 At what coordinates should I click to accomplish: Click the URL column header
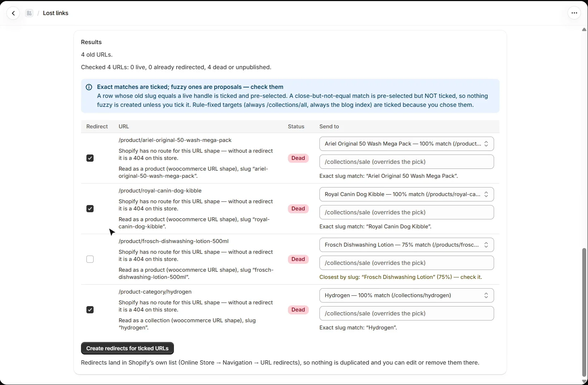(124, 127)
